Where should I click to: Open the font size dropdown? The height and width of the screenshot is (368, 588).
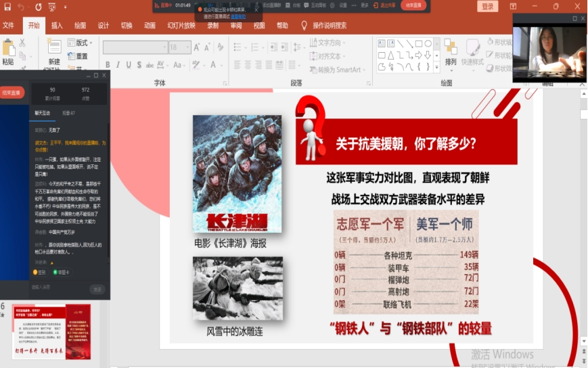[187, 47]
